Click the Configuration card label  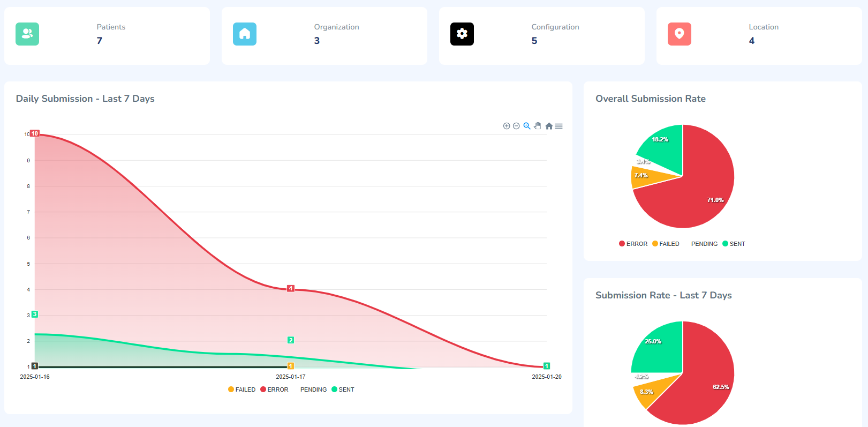click(x=555, y=27)
